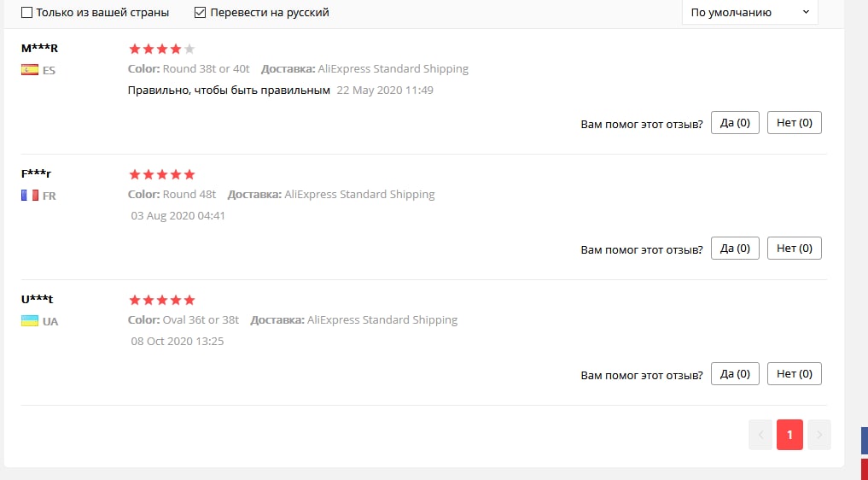This screenshot has height=480, width=868.
Task: Go to previous reviews page arrow
Action: pos(760,435)
